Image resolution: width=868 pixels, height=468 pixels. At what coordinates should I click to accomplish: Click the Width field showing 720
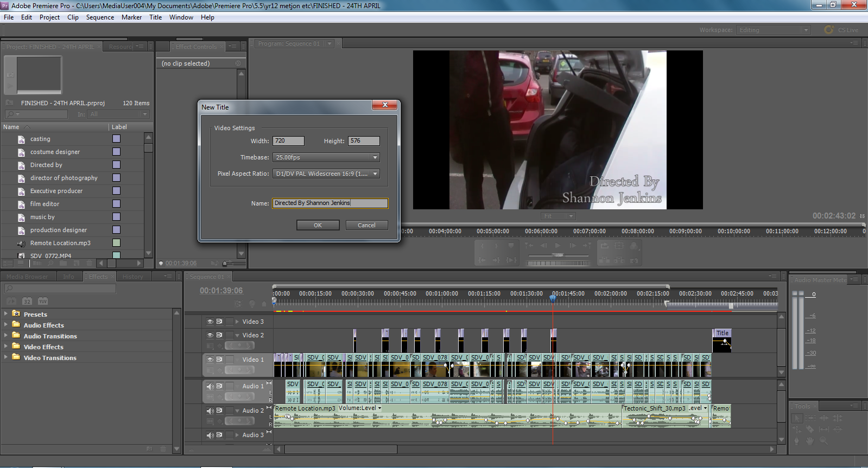tap(288, 141)
